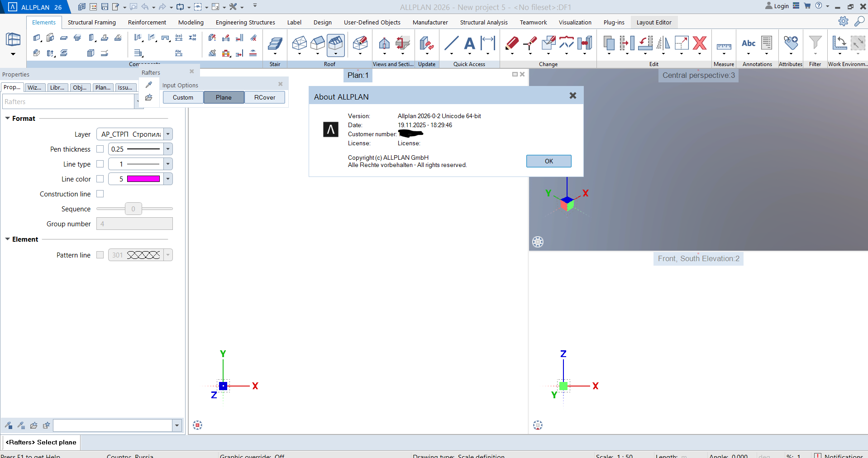Viewport: 868px width, 458px height.
Task: Select the Dimension Line tool in Quick Access
Action: [488, 43]
